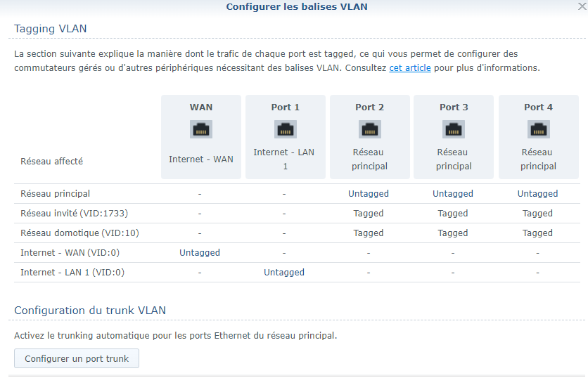Image resolution: width=588 pixels, height=378 pixels.
Task: Click the Port 1 Ethernet icon
Action: 286,129
